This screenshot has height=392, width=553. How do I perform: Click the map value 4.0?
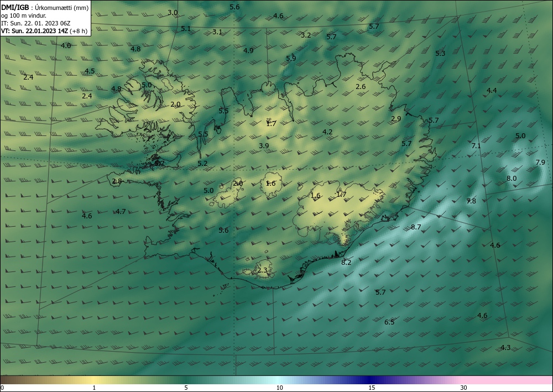pyautogui.click(x=66, y=45)
